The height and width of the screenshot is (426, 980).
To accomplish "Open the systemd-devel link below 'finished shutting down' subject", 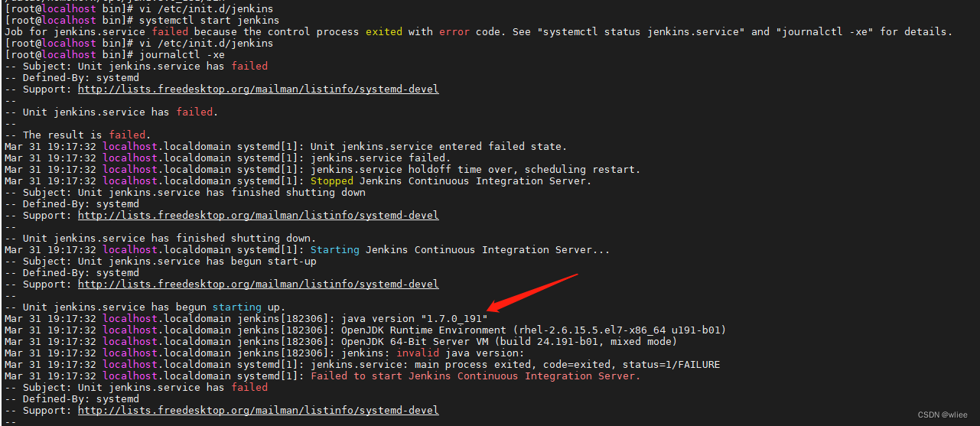I will [259, 215].
